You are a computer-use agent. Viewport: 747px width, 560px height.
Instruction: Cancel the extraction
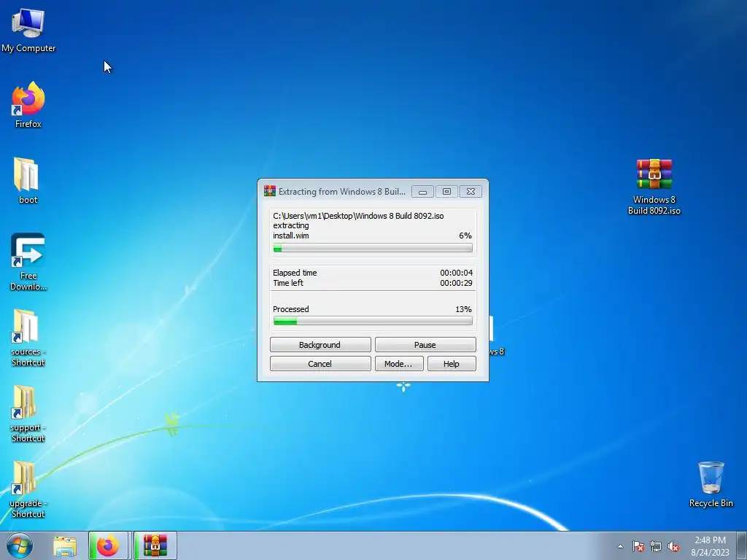(320, 363)
